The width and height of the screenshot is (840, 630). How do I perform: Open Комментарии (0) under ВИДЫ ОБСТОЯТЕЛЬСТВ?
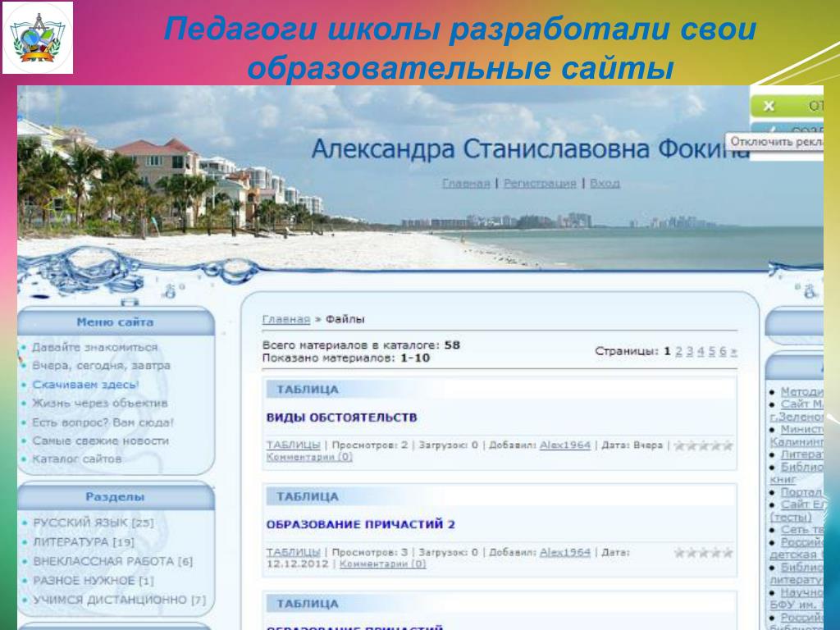point(309,457)
